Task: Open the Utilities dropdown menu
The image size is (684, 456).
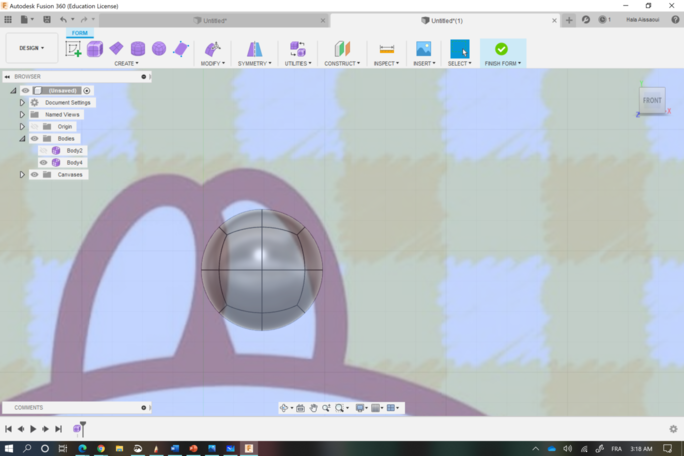Action: [x=298, y=64]
